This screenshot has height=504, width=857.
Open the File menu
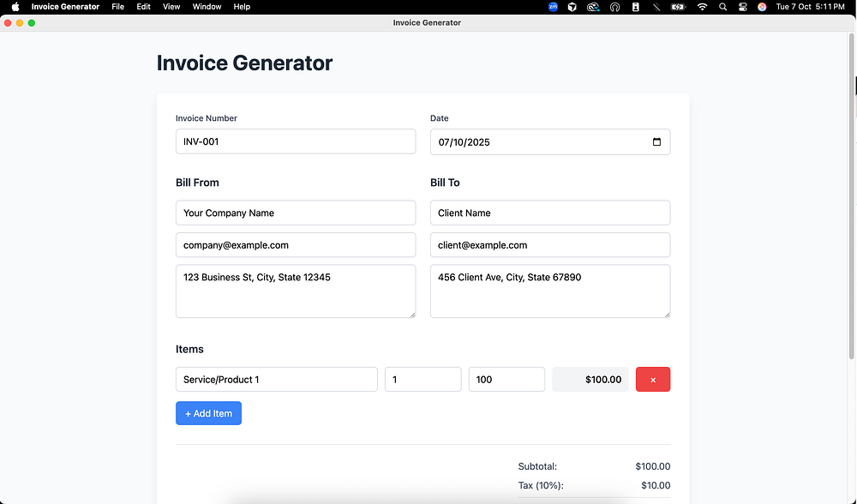117,7
